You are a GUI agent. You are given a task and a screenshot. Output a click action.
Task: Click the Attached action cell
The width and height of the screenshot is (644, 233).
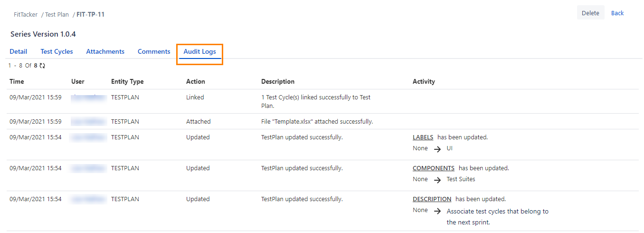[199, 121]
